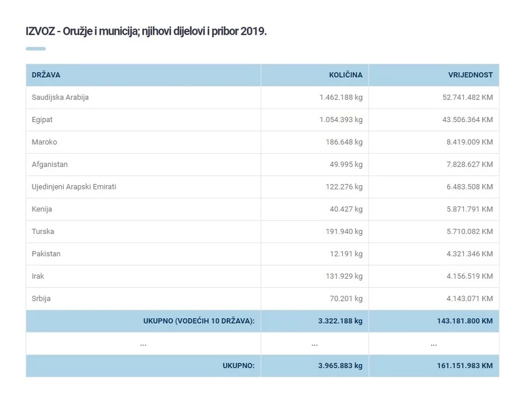
Task: Click Kenija in the table
Action: click(42, 210)
